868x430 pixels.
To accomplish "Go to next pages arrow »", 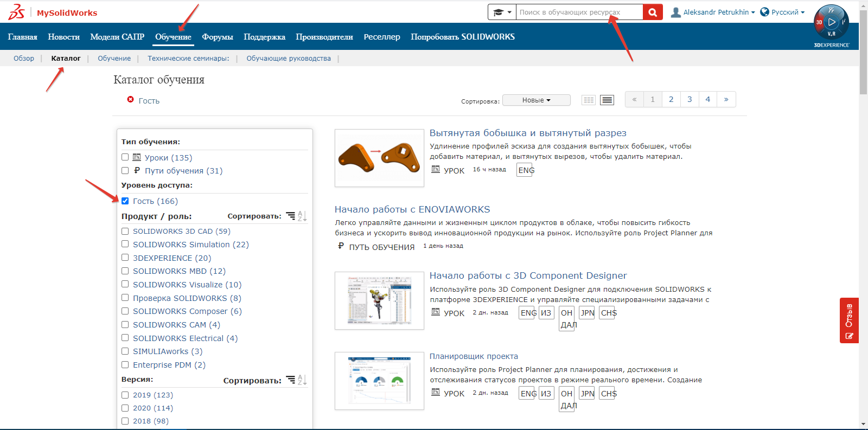I will tap(726, 99).
